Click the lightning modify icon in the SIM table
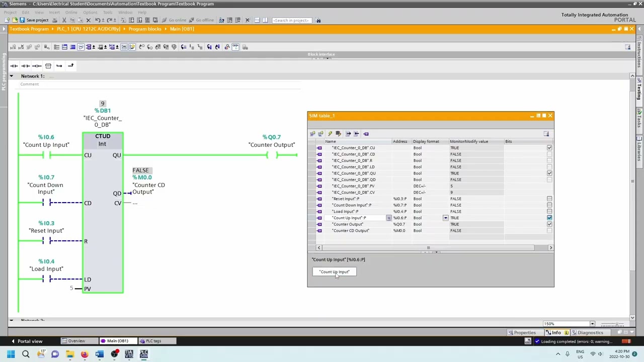The height and width of the screenshot is (362, 644). [330, 134]
